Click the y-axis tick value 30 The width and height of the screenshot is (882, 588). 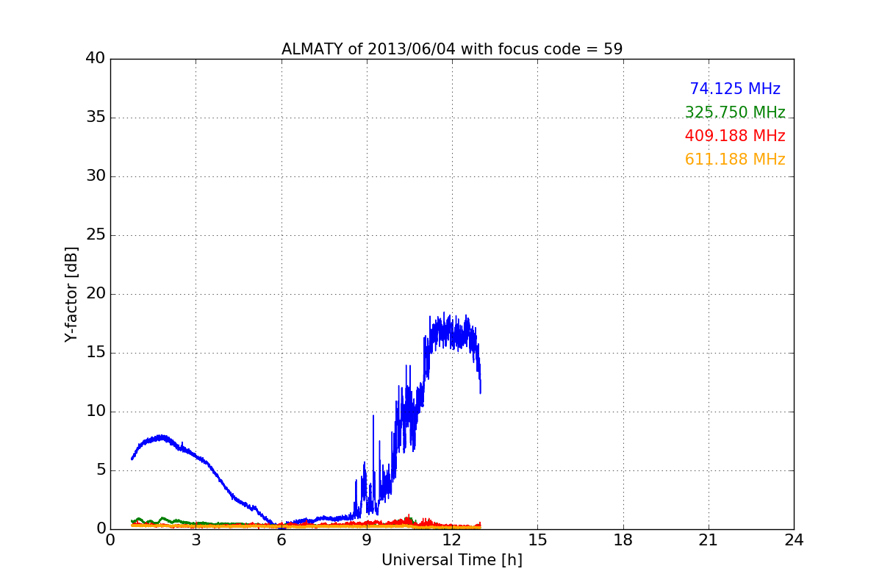(95, 176)
